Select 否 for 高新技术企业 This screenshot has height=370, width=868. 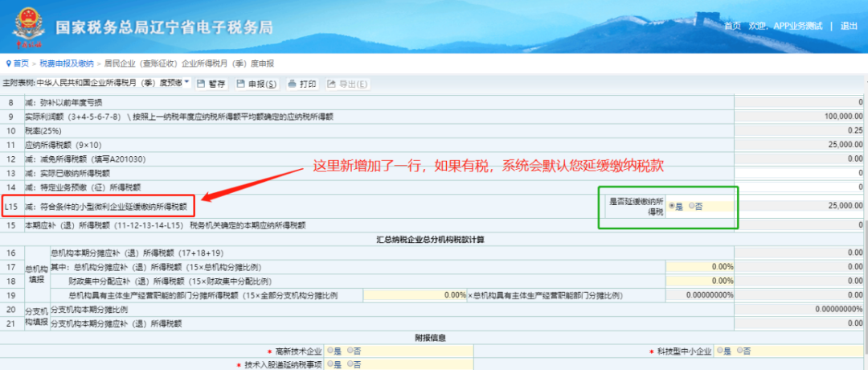click(350, 351)
